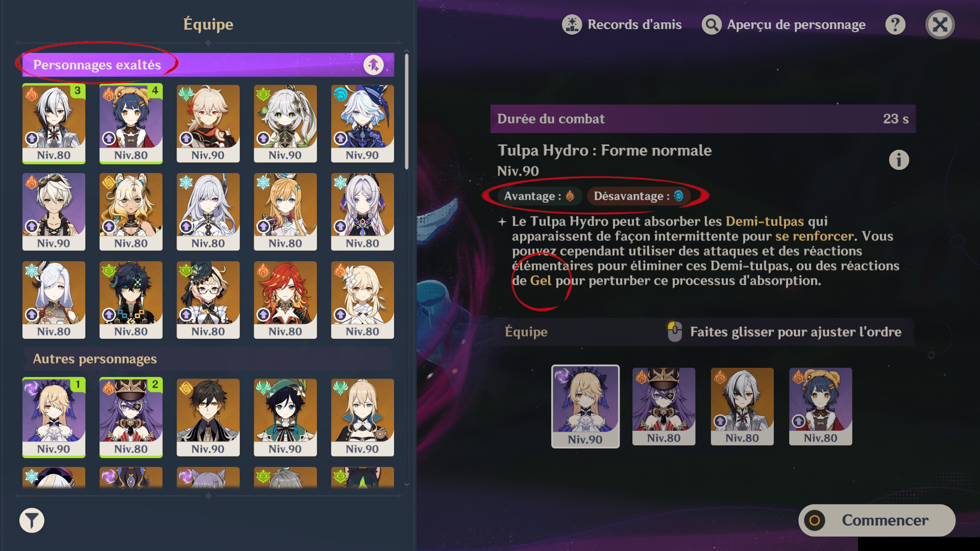Open Aperçu de personnage
The image size is (980, 551).
[783, 24]
